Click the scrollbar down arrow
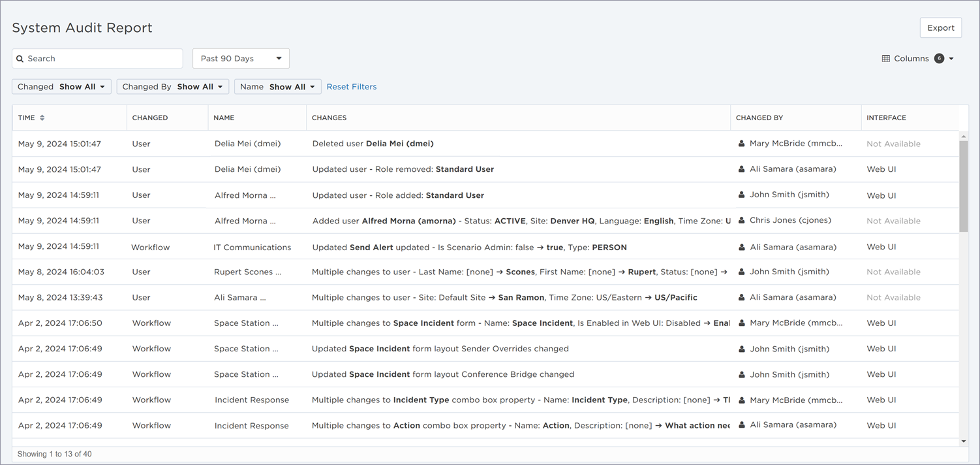Image resolution: width=980 pixels, height=465 pixels. tap(964, 441)
